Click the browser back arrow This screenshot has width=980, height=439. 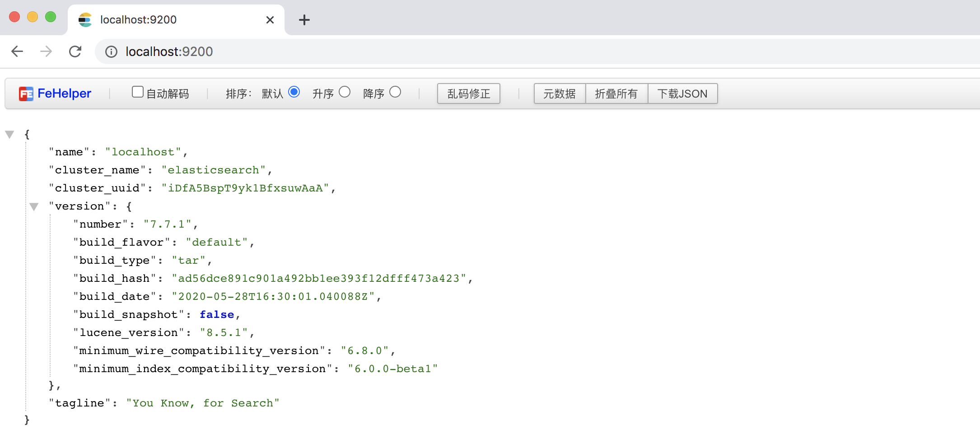tap(17, 51)
